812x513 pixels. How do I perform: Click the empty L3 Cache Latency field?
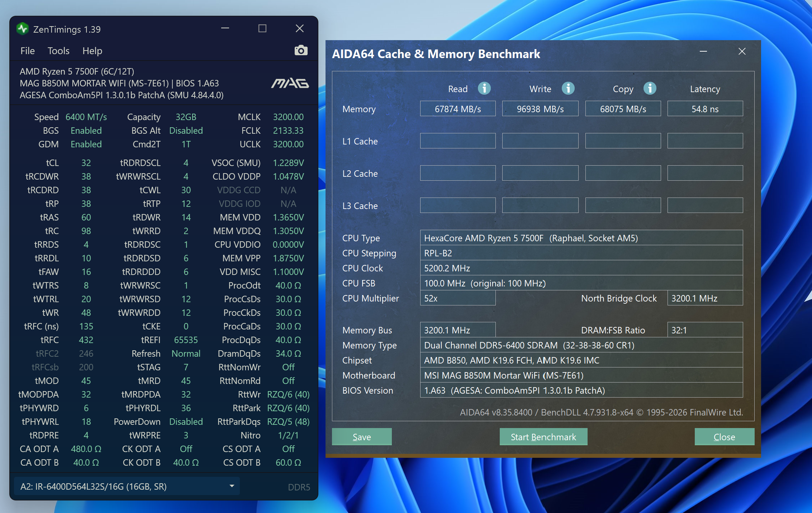(x=705, y=205)
